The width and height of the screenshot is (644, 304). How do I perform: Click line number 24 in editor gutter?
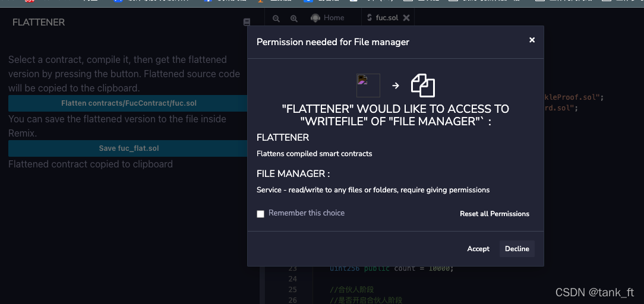(292, 279)
